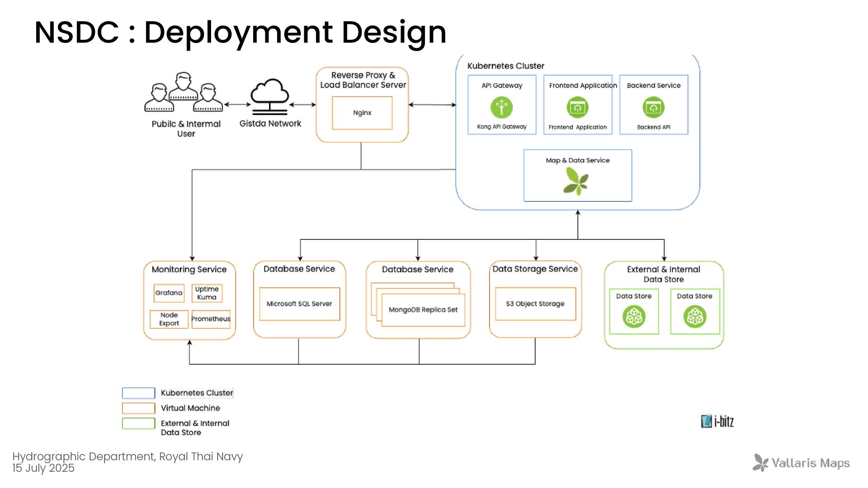Click 'Hydrographic Department, Royal Thai Navy' footer text
This screenshot has width=868, height=488.
[x=127, y=456]
